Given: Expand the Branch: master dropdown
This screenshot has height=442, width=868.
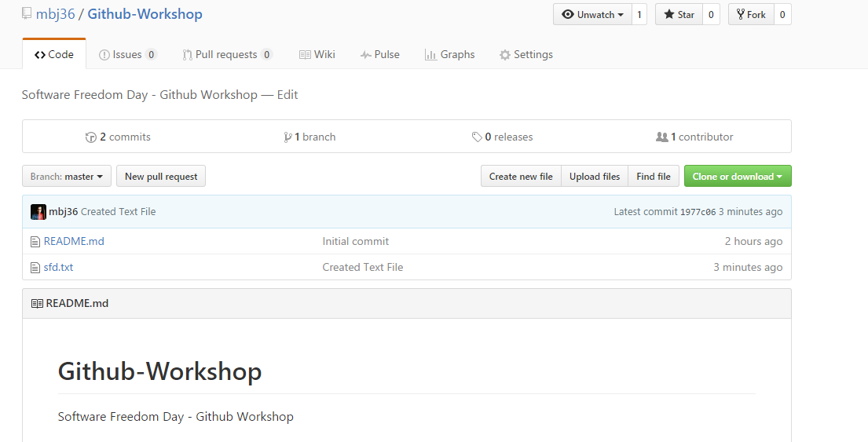Looking at the screenshot, I should point(67,176).
